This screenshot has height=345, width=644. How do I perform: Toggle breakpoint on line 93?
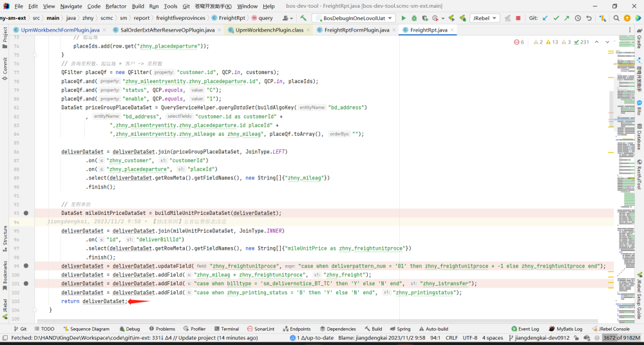coord(26,213)
